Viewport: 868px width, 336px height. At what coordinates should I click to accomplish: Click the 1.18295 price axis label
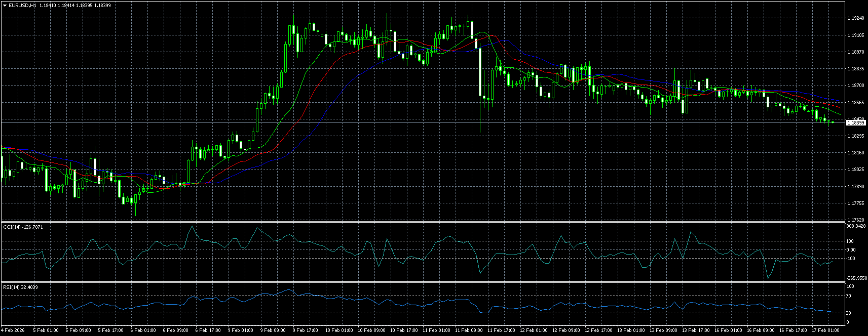coord(855,136)
